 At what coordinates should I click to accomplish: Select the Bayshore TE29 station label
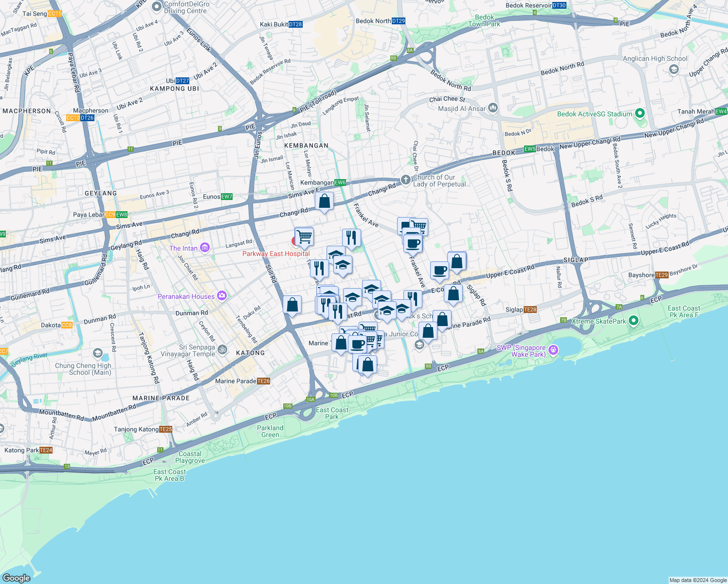click(x=648, y=275)
